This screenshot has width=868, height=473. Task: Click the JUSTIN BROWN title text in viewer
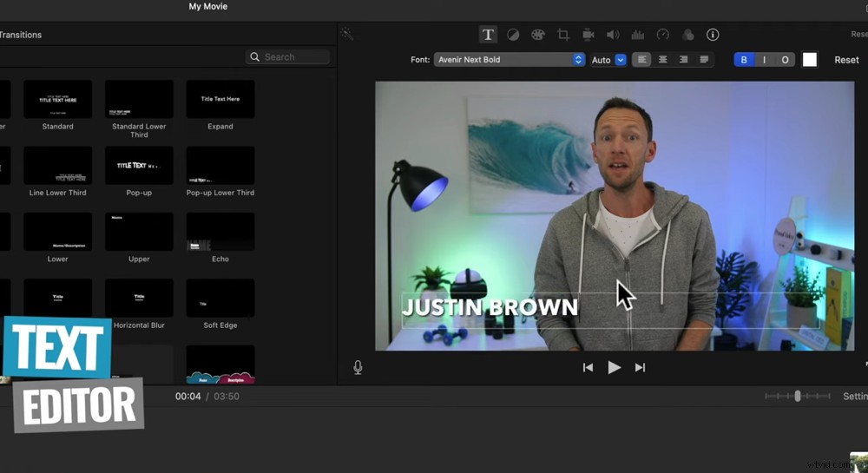click(490, 307)
